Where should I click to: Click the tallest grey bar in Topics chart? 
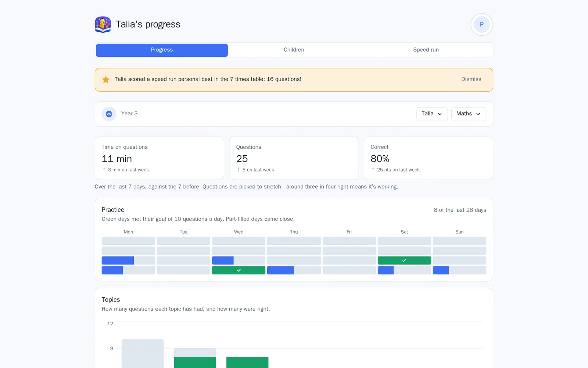[143, 354]
